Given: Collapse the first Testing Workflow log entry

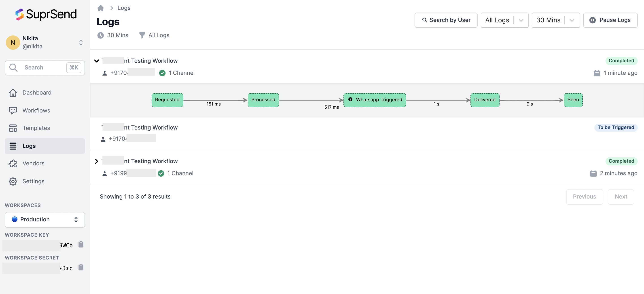Looking at the screenshot, I should pyautogui.click(x=97, y=61).
